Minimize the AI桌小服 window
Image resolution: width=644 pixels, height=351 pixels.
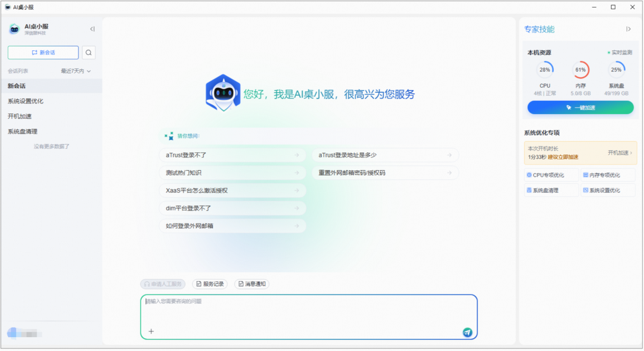(595, 7)
